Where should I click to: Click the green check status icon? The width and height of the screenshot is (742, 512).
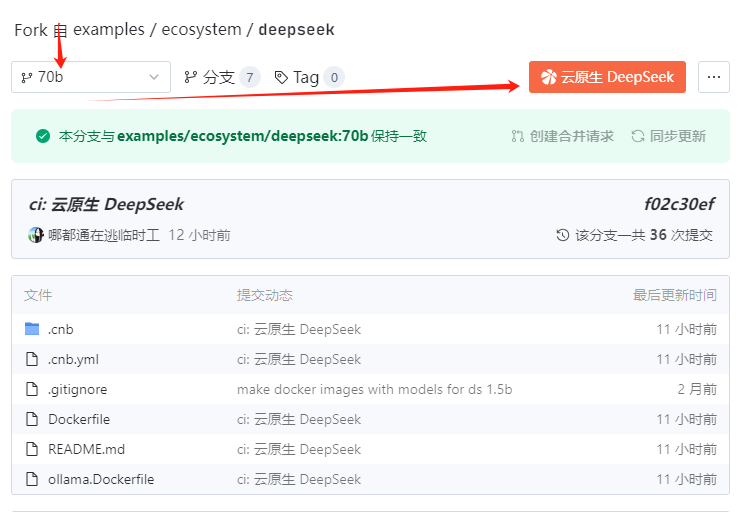click(x=42, y=136)
